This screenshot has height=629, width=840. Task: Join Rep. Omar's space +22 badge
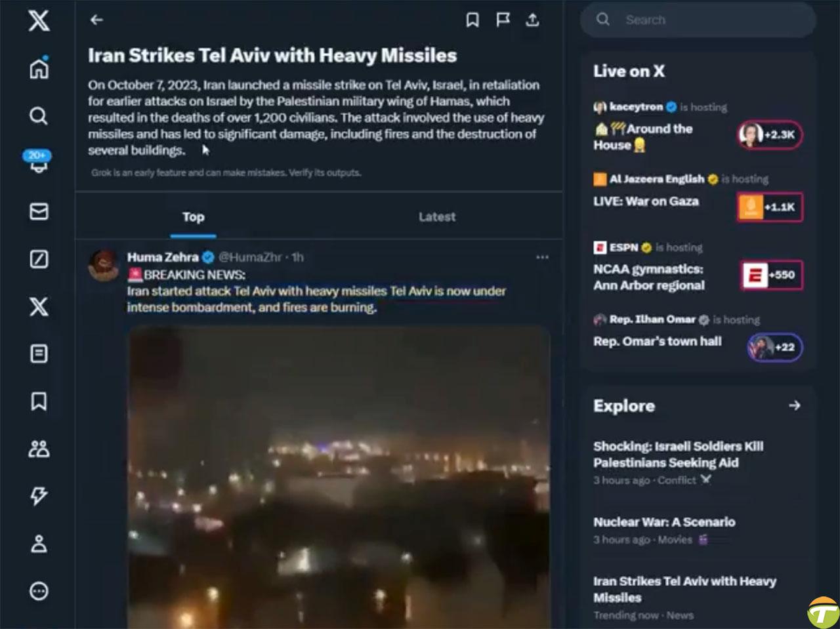point(774,347)
